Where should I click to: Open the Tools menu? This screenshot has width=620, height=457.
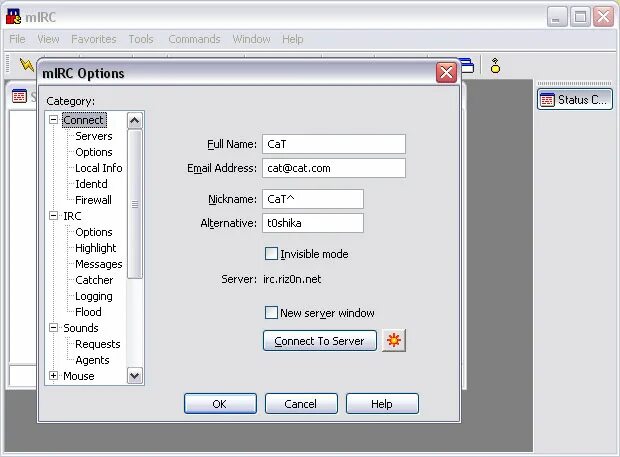point(141,39)
